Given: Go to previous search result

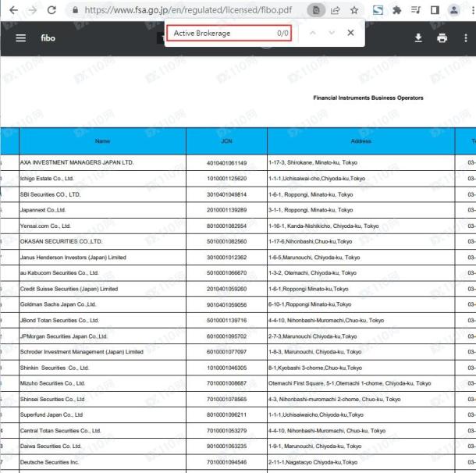Looking at the screenshot, I should point(313,33).
